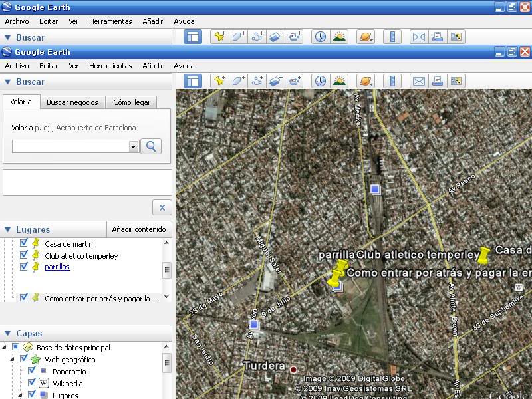Click Panoramio blue square near Av Meeks

pyautogui.click(x=375, y=189)
